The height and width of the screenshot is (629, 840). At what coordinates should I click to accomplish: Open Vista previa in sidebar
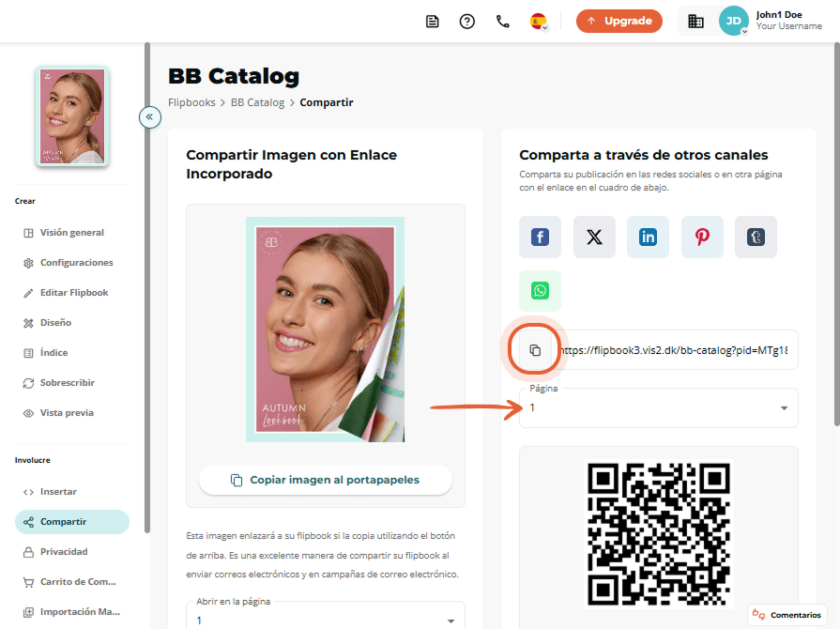71,412
